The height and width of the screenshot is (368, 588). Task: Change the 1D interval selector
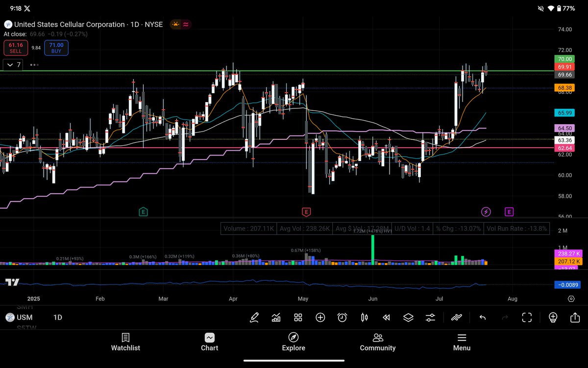58,317
